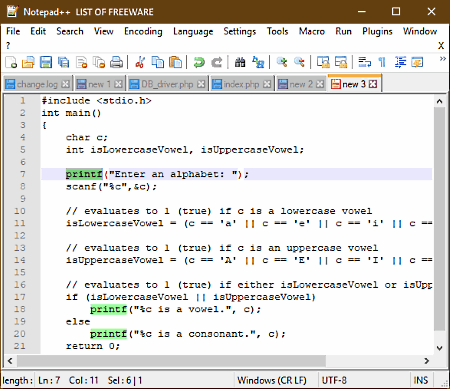Print the document using the printer icon
This screenshot has height=389, width=450.
click(x=116, y=62)
